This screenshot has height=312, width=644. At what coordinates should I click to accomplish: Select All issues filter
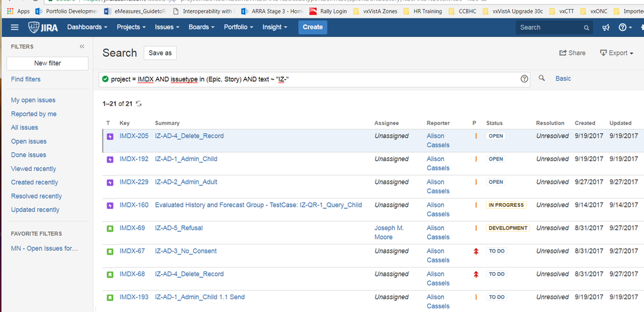point(25,128)
